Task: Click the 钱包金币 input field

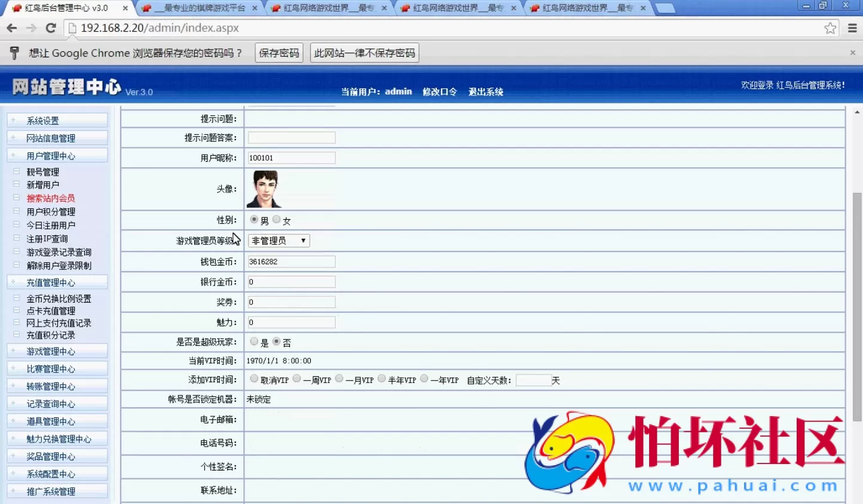Action: [x=291, y=261]
